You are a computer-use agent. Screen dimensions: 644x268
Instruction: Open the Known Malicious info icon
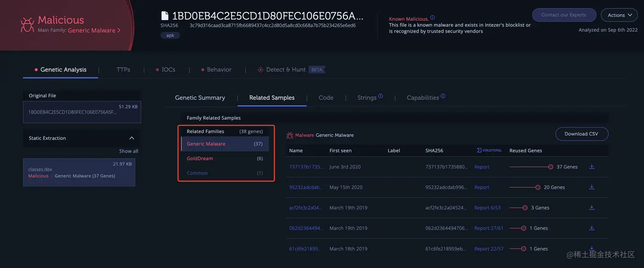pos(432,18)
